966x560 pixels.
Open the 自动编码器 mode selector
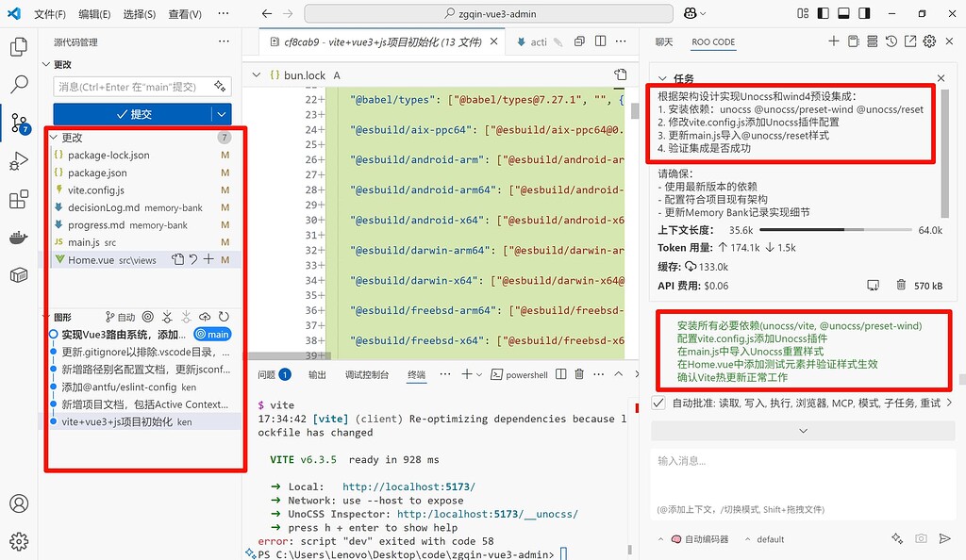tap(693, 539)
